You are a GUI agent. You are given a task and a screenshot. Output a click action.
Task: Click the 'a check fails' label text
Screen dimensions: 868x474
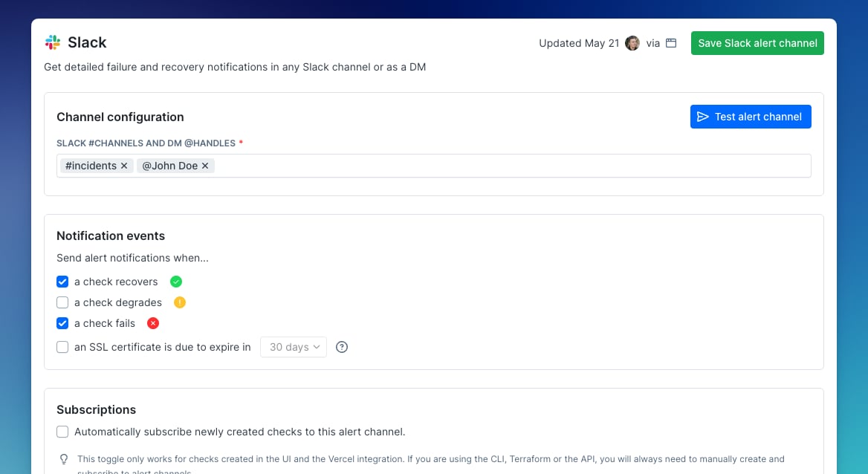coord(105,323)
